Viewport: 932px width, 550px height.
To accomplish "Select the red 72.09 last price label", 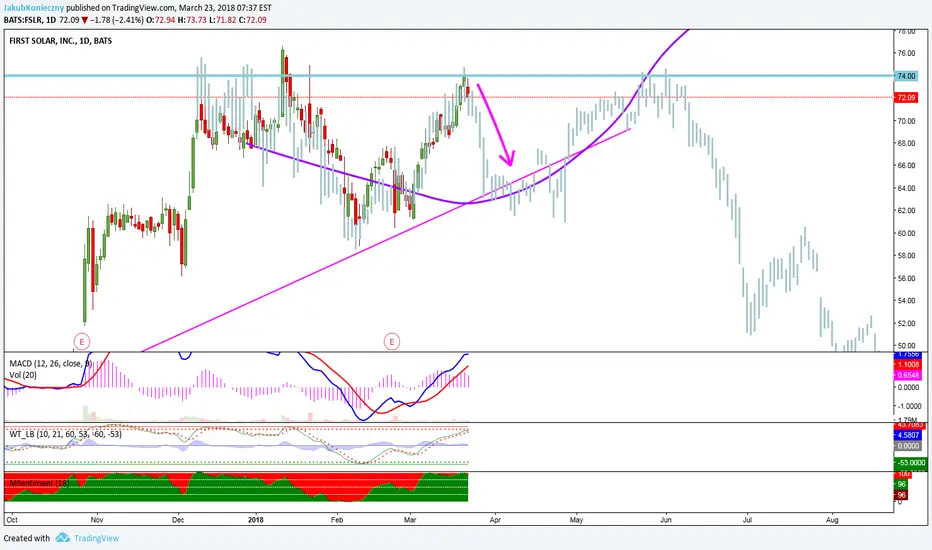I will click(x=906, y=97).
